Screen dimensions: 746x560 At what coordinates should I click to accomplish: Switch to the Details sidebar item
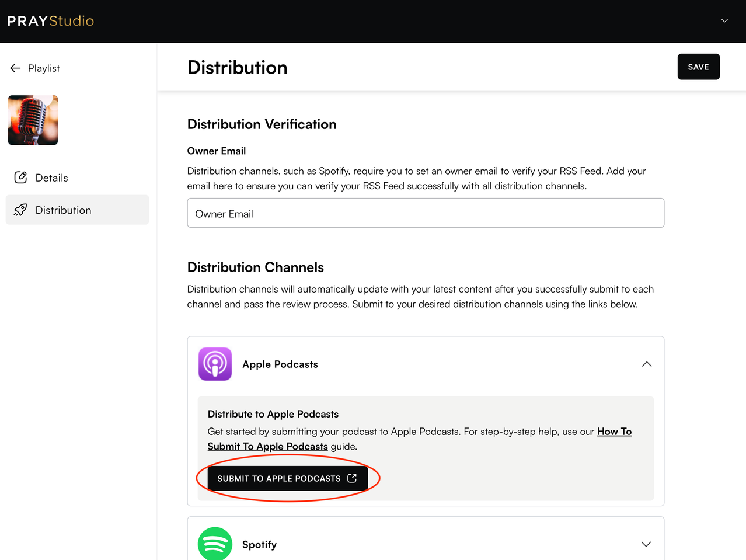(53, 177)
